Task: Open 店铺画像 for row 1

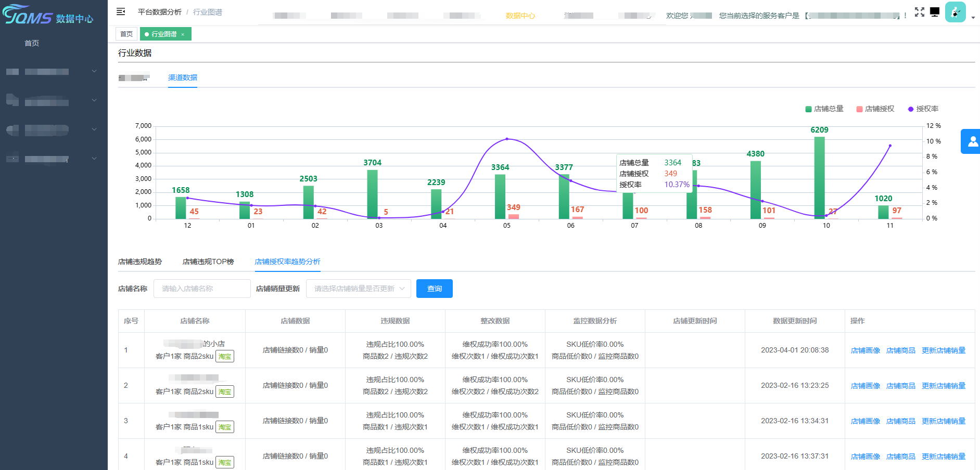Action: 866,350
